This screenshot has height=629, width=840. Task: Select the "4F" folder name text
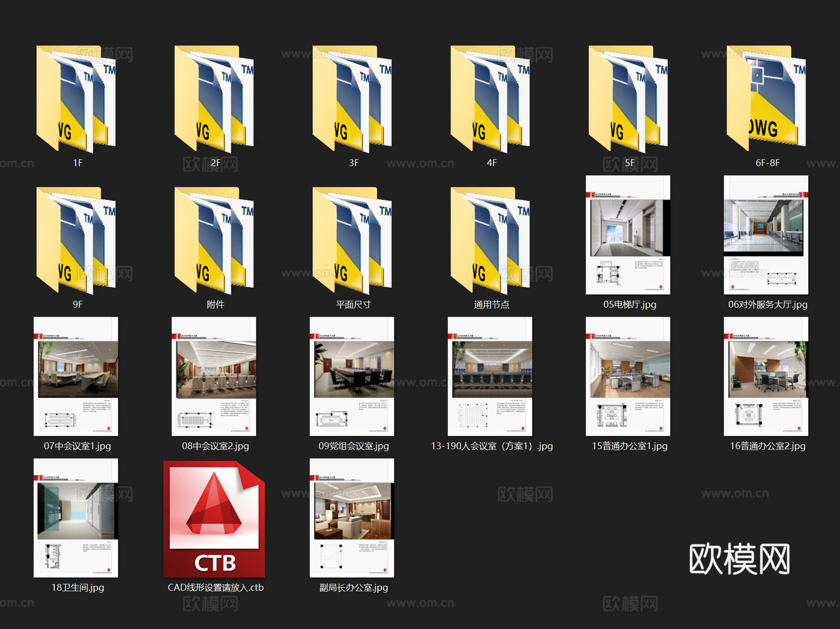(492, 163)
